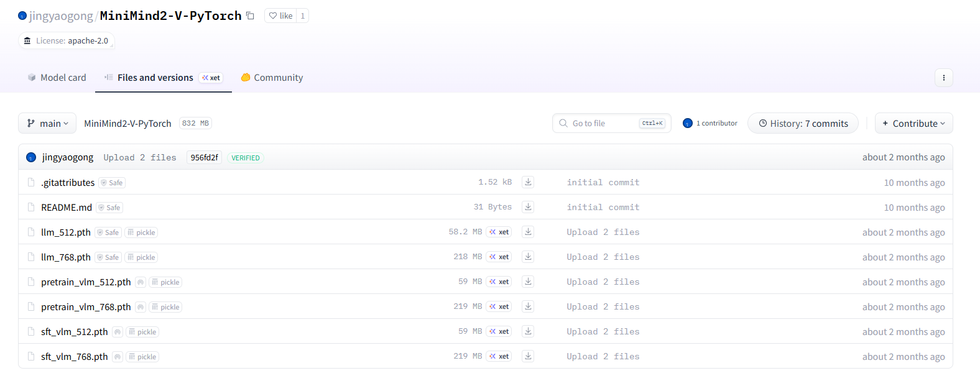Open the llm_768.pth file
Image resolution: width=980 pixels, height=386 pixels.
point(66,257)
